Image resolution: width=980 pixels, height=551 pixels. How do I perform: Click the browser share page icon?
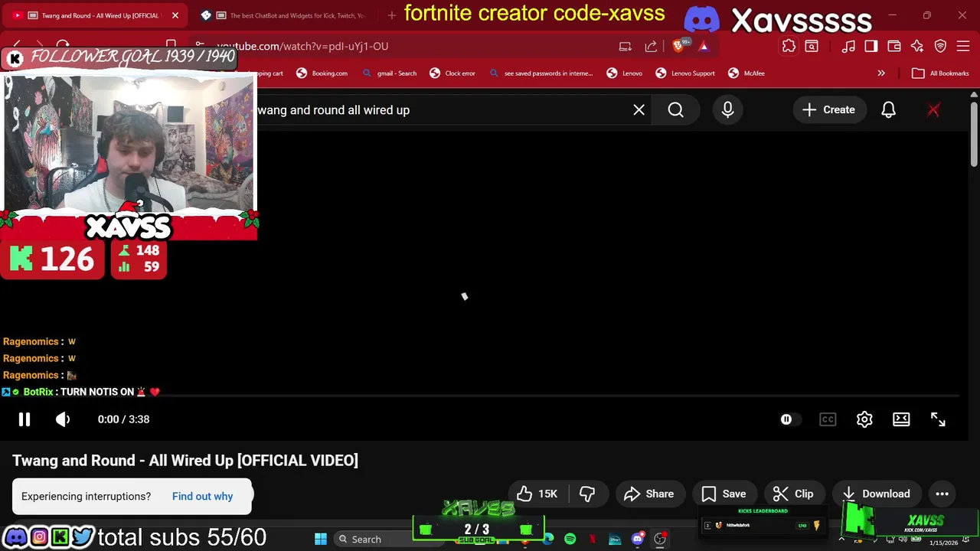(x=651, y=46)
